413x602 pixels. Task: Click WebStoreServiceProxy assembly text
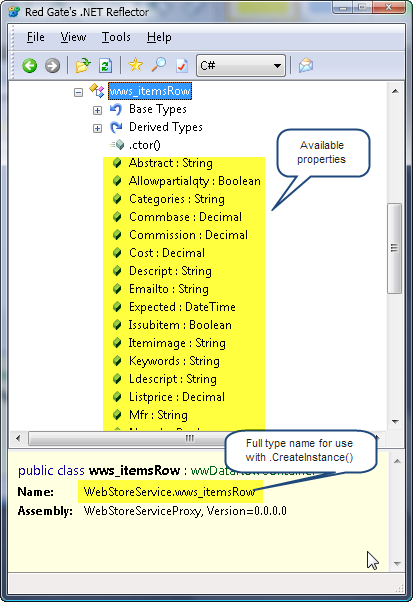pos(185,511)
